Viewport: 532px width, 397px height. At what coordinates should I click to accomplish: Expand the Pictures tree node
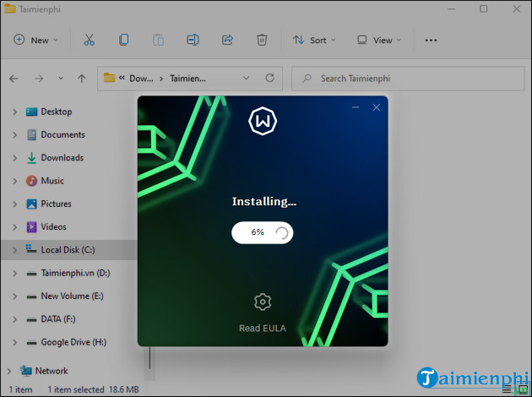14,204
